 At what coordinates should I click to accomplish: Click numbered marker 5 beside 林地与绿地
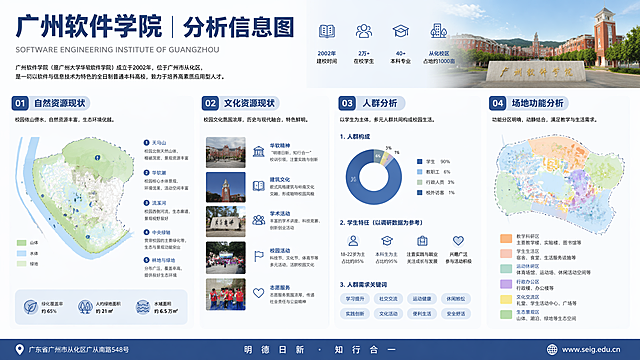[x=147, y=260]
